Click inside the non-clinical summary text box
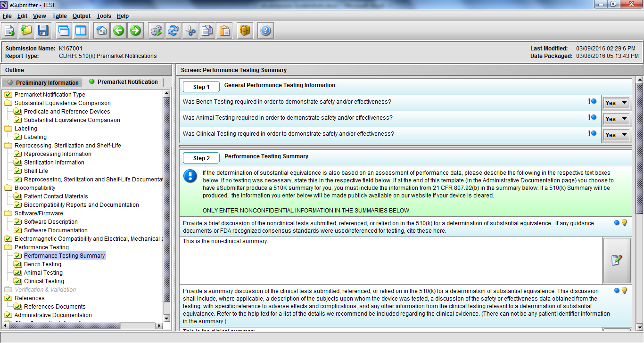 (391, 261)
